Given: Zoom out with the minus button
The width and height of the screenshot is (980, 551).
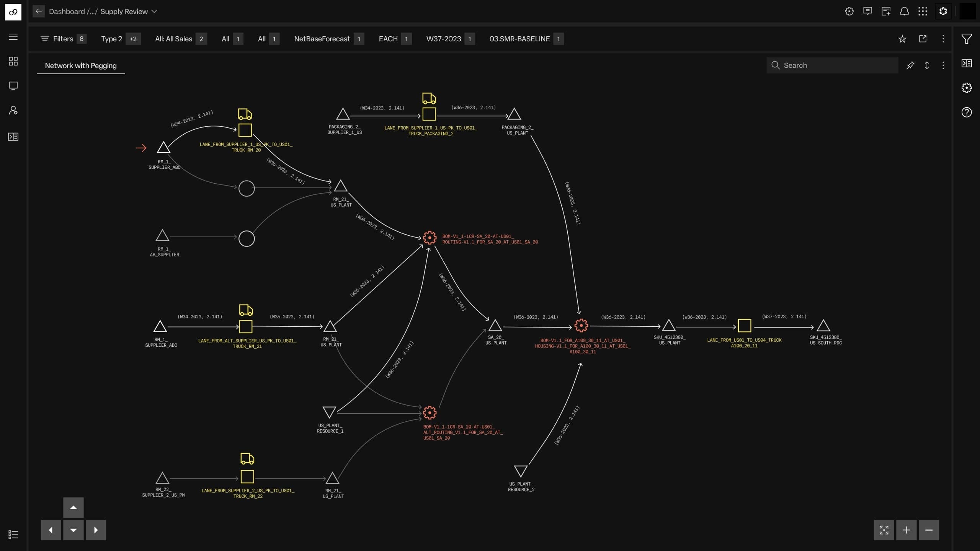Looking at the screenshot, I should coord(929,530).
